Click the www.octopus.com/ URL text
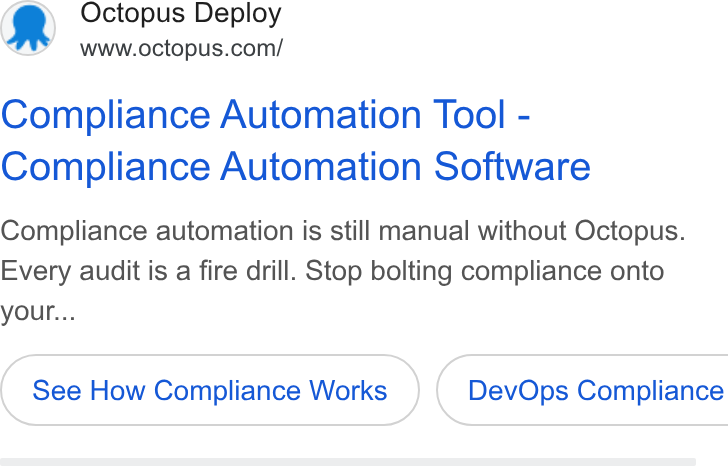Screen dimensions: 728x466 click(x=181, y=48)
